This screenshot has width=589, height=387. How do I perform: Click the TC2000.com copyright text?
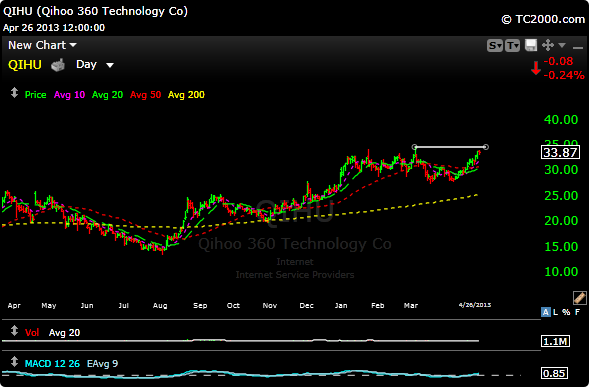click(543, 19)
